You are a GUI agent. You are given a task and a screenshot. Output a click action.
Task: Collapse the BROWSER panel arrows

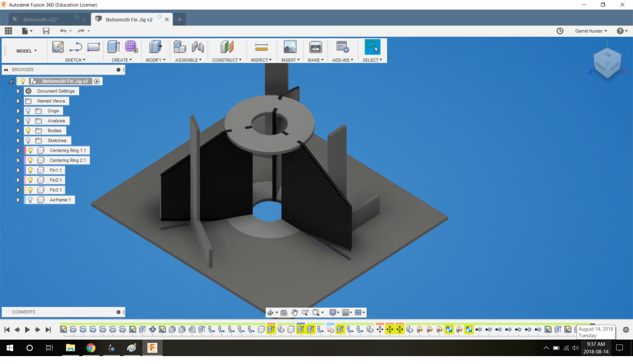(x=6, y=70)
